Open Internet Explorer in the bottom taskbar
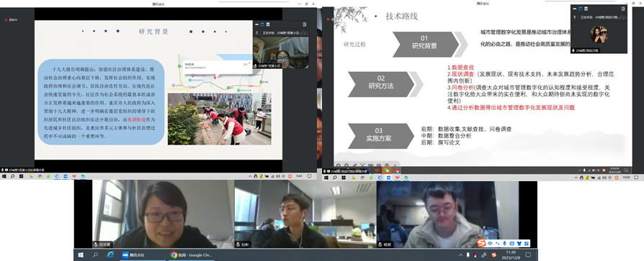The image size is (644, 261). 110,255
